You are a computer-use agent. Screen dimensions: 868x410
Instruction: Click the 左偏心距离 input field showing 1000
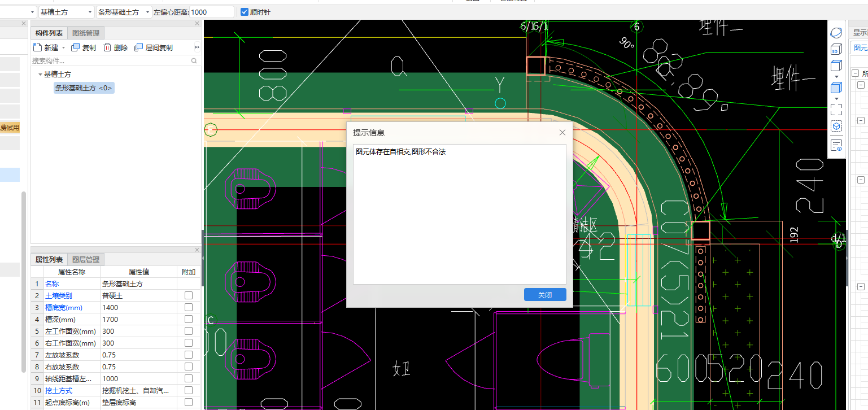click(212, 12)
